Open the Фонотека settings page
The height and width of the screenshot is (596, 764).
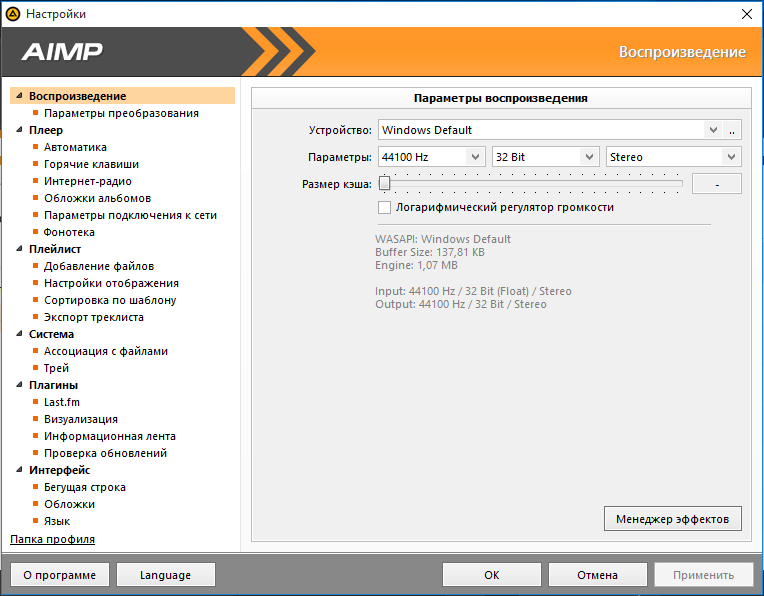pyautogui.click(x=69, y=232)
